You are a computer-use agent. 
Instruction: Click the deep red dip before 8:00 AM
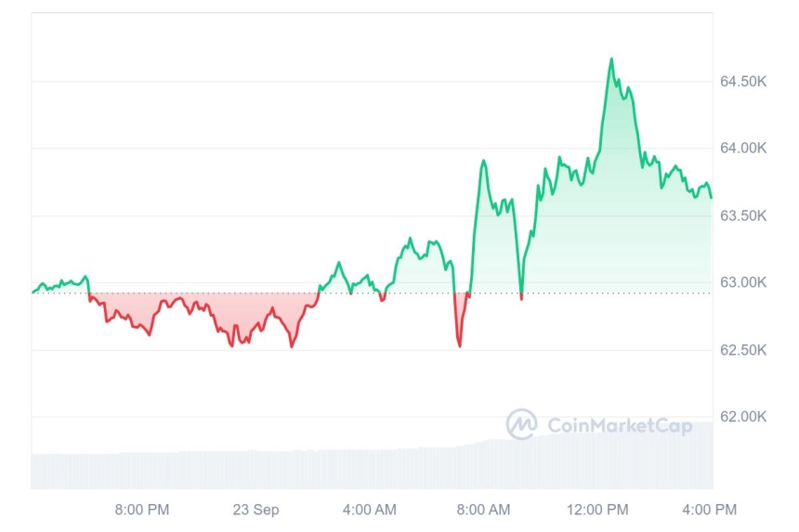coord(460,345)
